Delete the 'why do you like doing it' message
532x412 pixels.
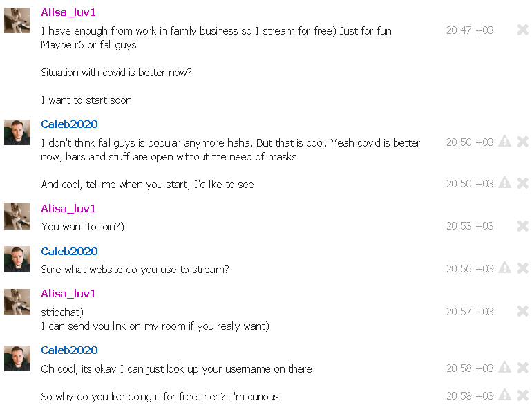523,395
